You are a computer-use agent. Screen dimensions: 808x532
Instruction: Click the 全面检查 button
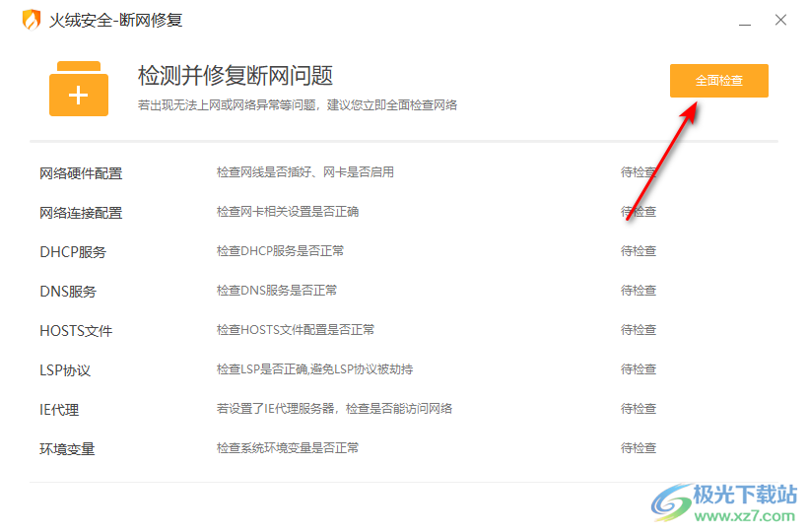point(719,81)
